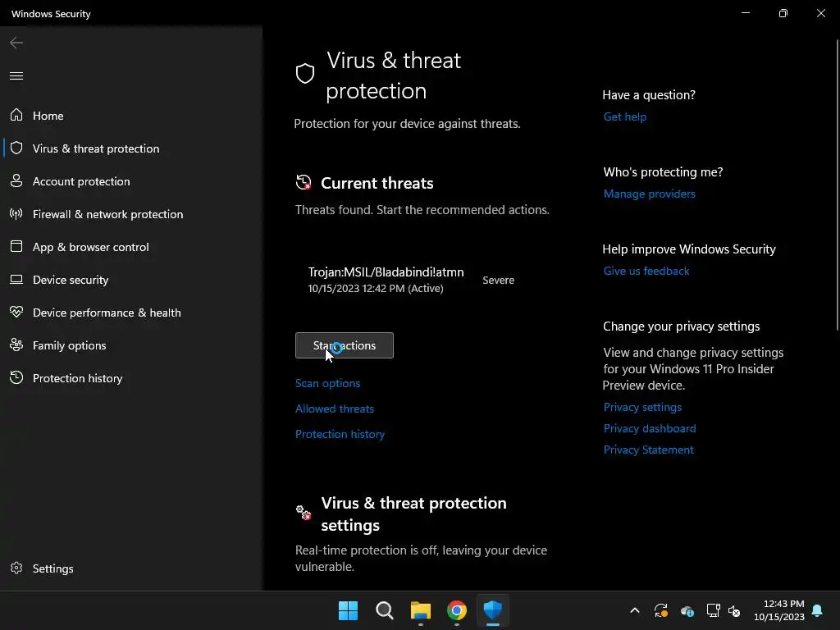Open Google Chrome from taskbar
The width and height of the screenshot is (840, 630).
coord(456,610)
